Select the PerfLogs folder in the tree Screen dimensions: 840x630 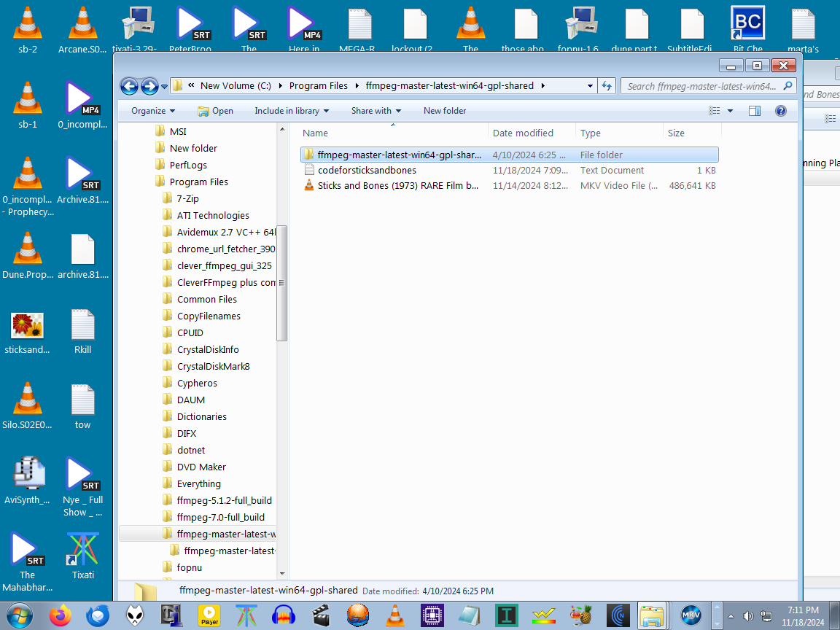click(x=188, y=166)
